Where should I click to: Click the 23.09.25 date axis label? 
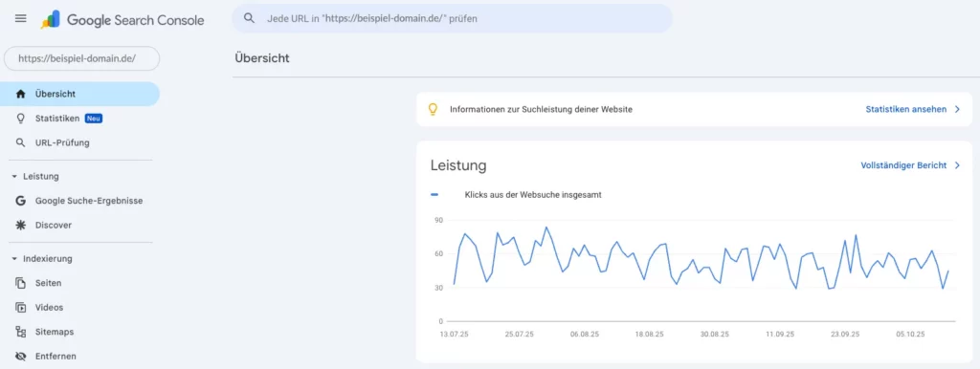844,335
